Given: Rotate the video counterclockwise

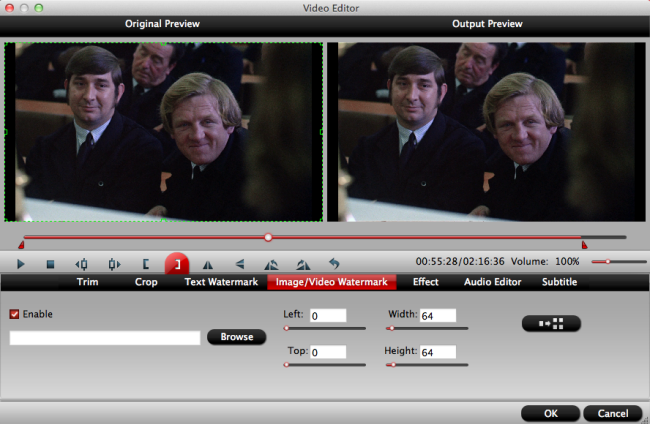Looking at the screenshot, I should 271,264.
